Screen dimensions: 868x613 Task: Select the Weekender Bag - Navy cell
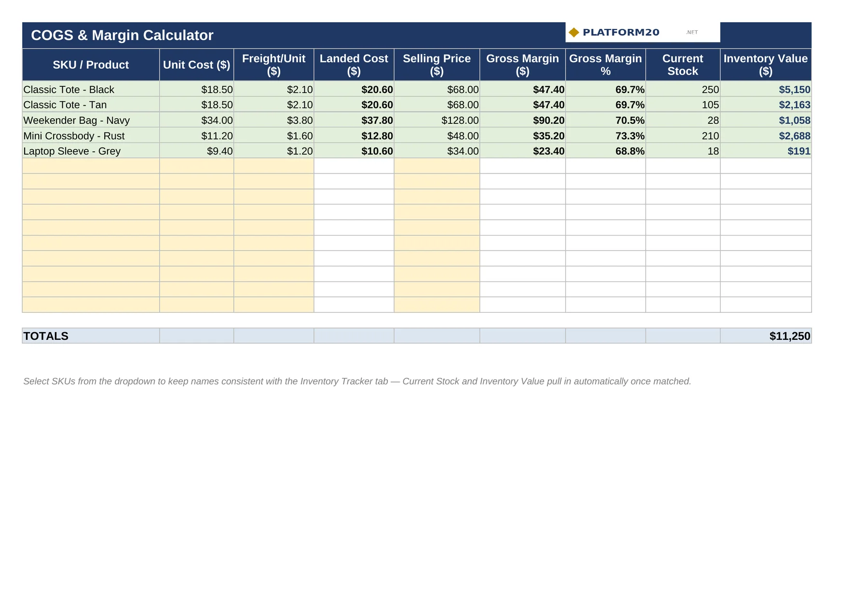click(x=91, y=120)
